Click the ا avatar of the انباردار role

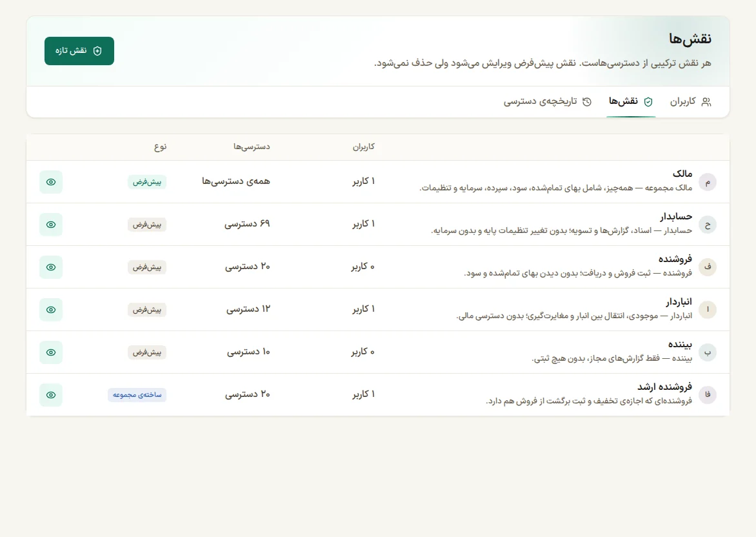pyautogui.click(x=708, y=310)
